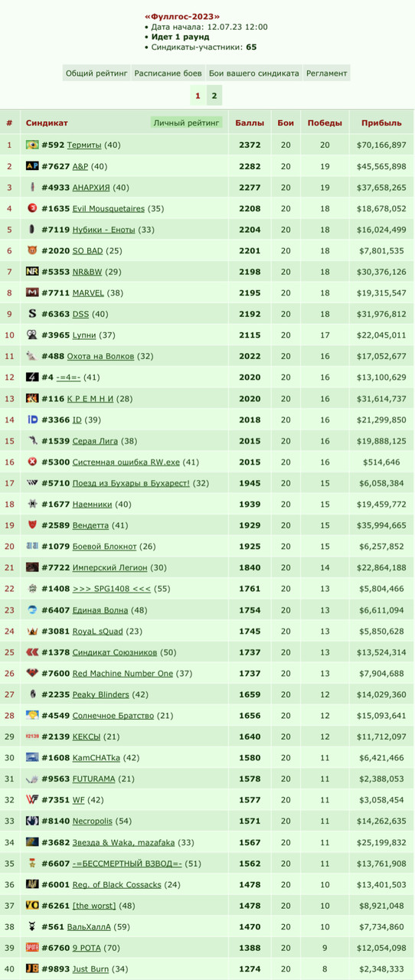
Task: Click the MARVEL syndicate emblem icon
Action: (x=32, y=292)
